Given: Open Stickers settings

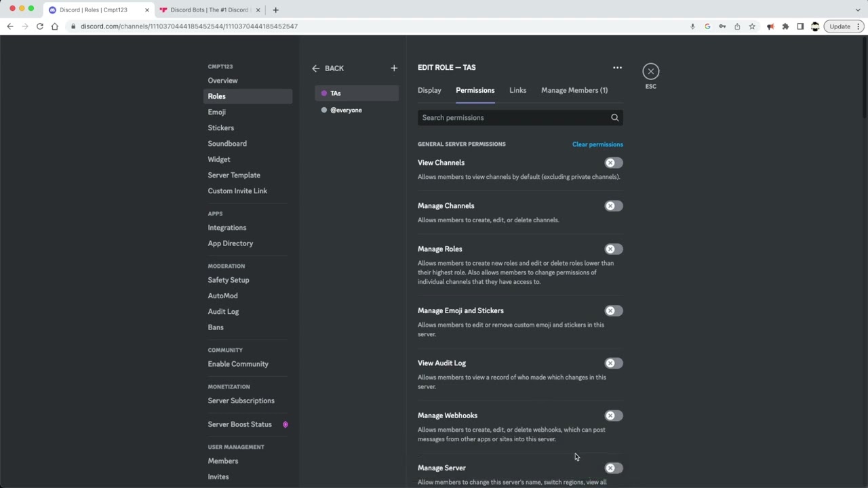Looking at the screenshot, I should click(248, 128).
